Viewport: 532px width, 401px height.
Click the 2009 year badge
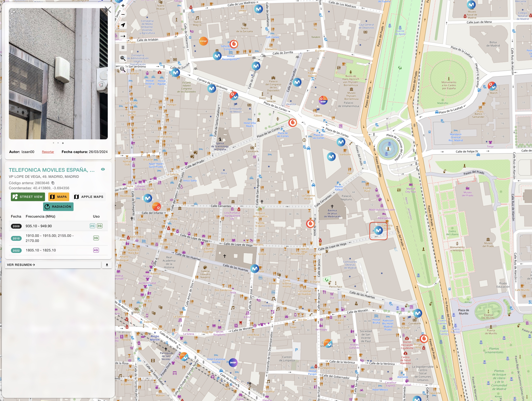pyautogui.click(x=16, y=226)
